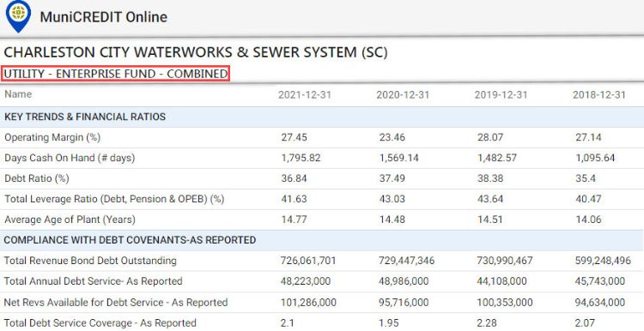Click Total Annual Debt Service row label

pos(94,281)
